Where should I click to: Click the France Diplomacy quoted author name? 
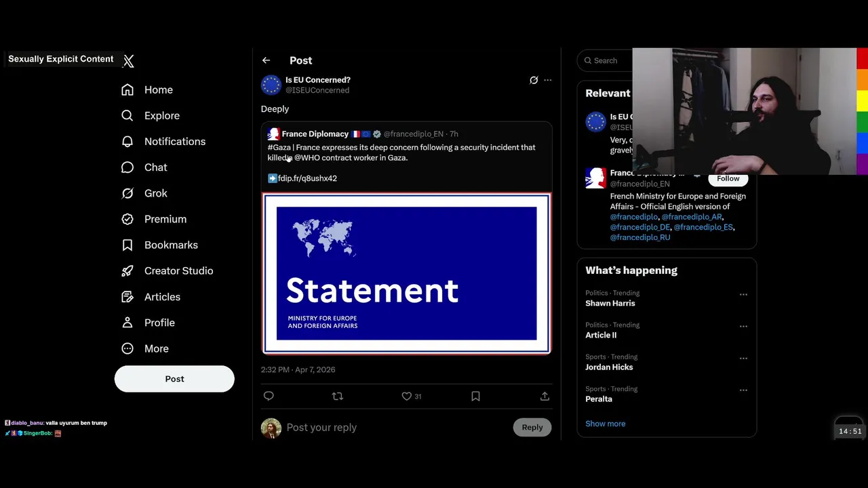pyautogui.click(x=315, y=134)
